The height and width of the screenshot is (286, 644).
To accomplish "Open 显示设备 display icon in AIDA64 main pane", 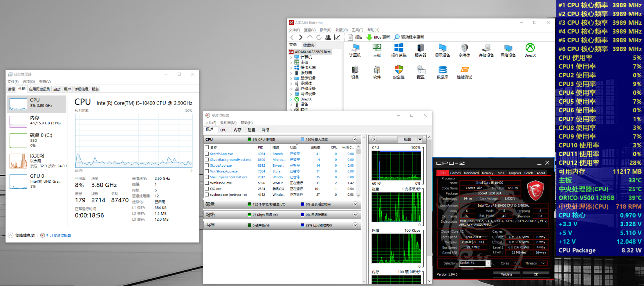I will pos(442,50).
